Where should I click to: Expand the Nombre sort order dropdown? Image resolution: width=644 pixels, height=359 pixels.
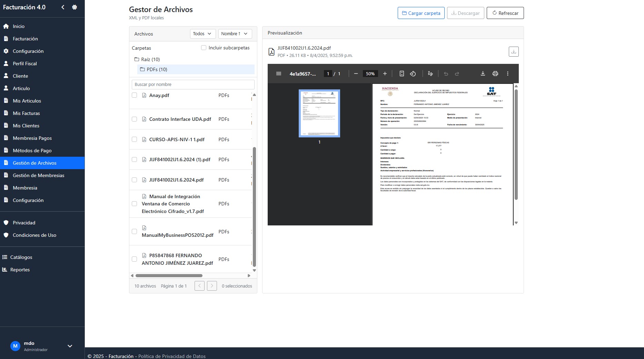pos(235,34)
